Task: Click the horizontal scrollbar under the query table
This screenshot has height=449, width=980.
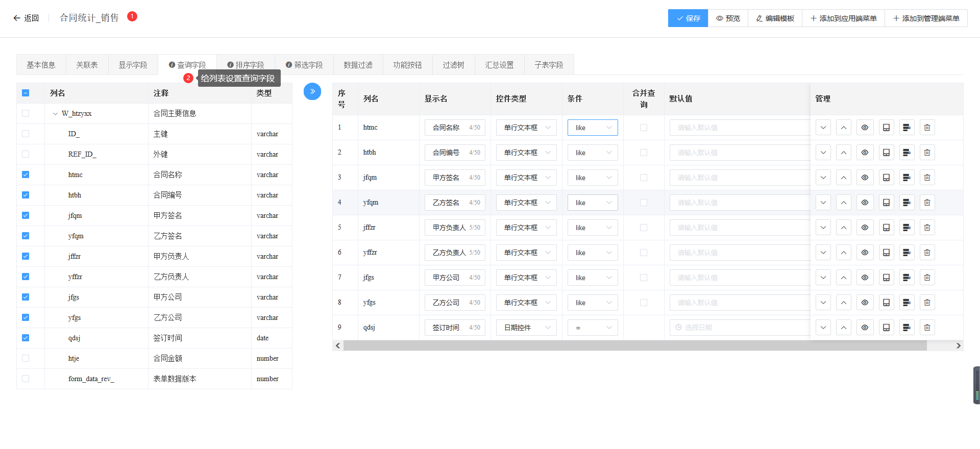Action: click(x=635, y=345)
